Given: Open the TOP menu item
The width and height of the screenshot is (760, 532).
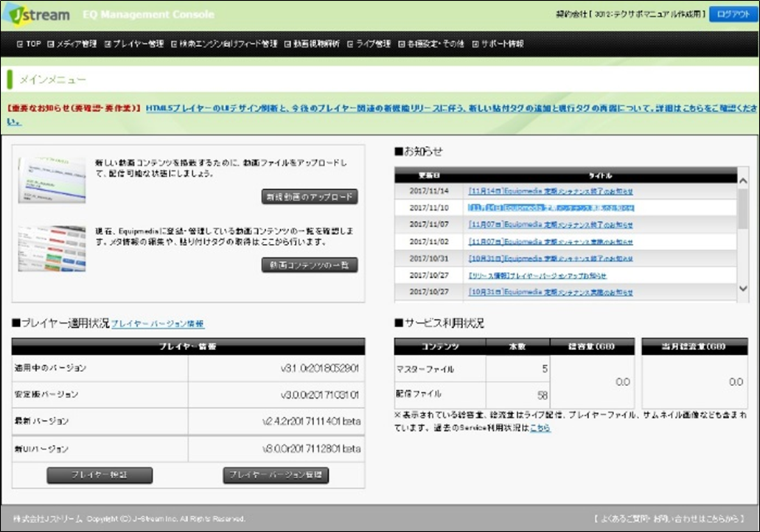Looking at the screenshot, I should 29,44.
